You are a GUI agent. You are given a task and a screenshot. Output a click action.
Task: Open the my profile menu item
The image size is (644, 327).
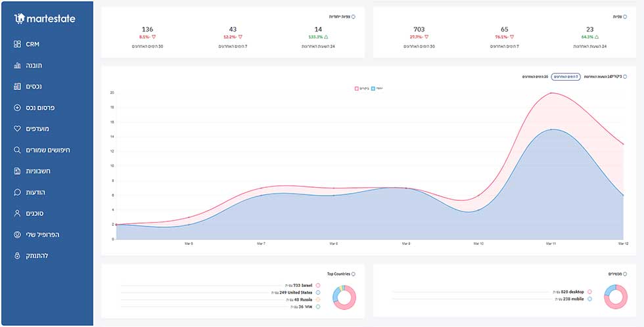point(36,234)
